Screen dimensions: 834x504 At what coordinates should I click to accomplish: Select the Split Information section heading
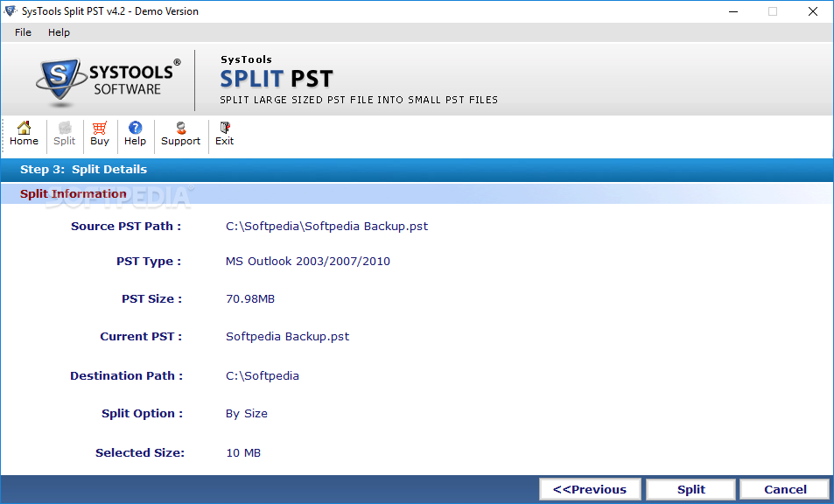(74, 194)
